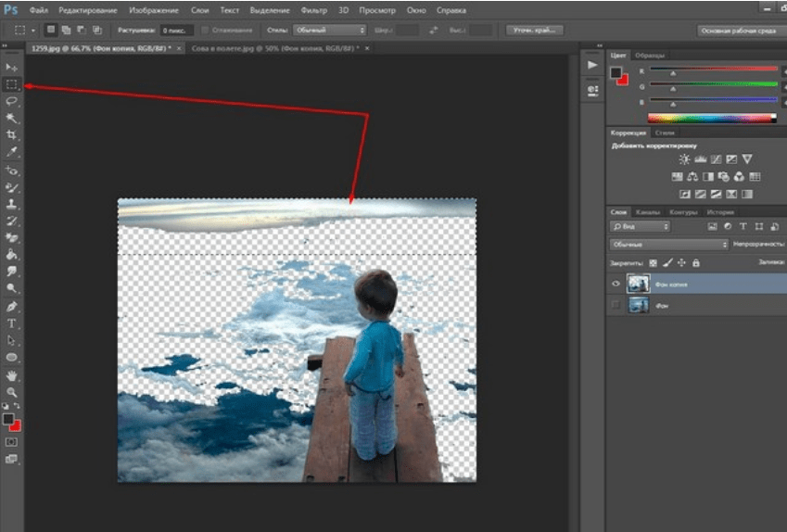The image size is (787, 532).
Task: Open the workspace switcher dropdown
Action: click(742, 32)
